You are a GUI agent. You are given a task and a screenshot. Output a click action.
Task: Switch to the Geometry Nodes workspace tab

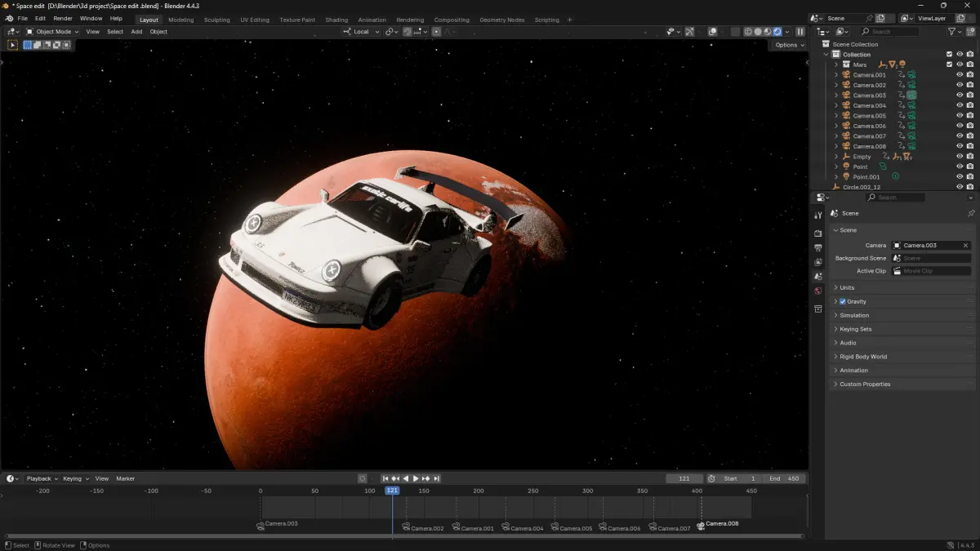(502, 20)
